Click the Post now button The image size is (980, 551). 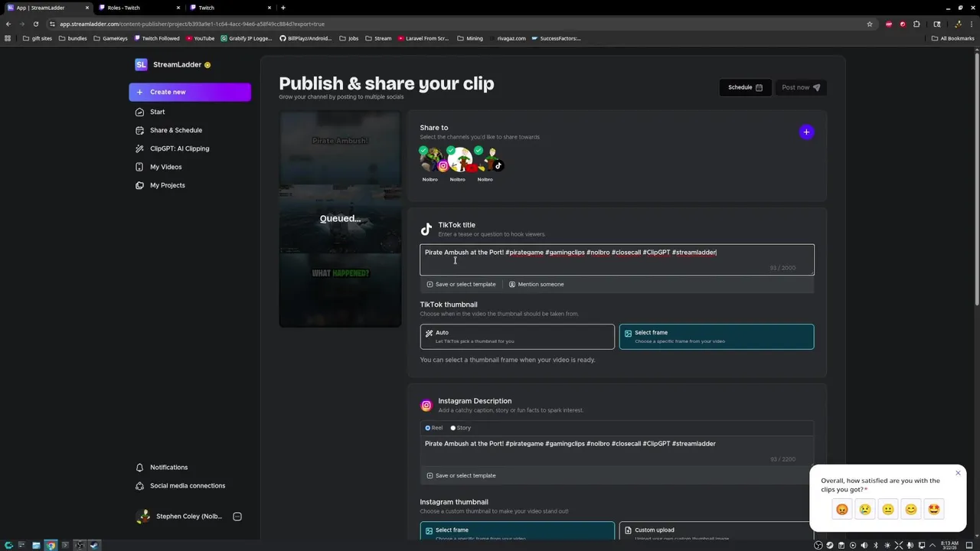[x=800, y=87]
